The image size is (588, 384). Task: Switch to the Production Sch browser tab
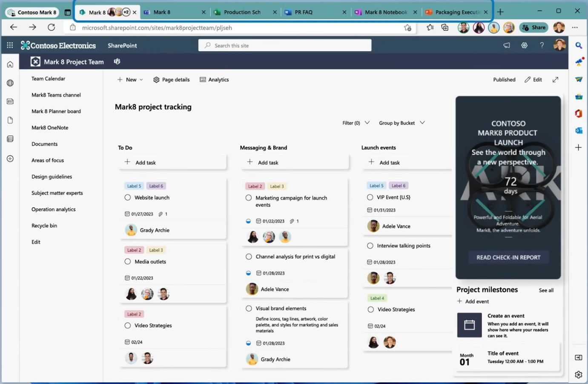point(242,12)
